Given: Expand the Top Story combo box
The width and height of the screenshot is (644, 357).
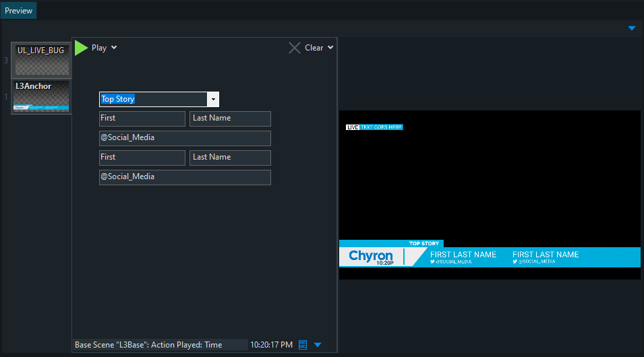Looking at the screenshot, I should point(213,100).
